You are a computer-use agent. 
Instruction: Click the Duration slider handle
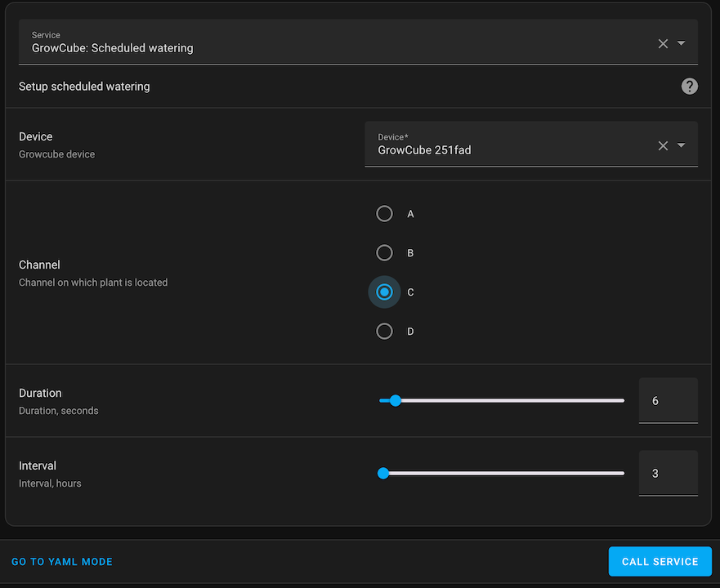tap(396, 401)
